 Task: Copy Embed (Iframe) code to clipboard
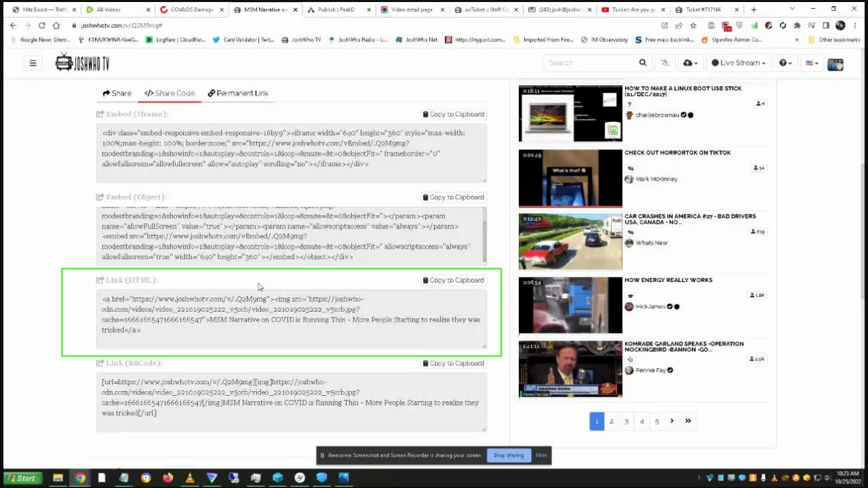coord(454,114)
